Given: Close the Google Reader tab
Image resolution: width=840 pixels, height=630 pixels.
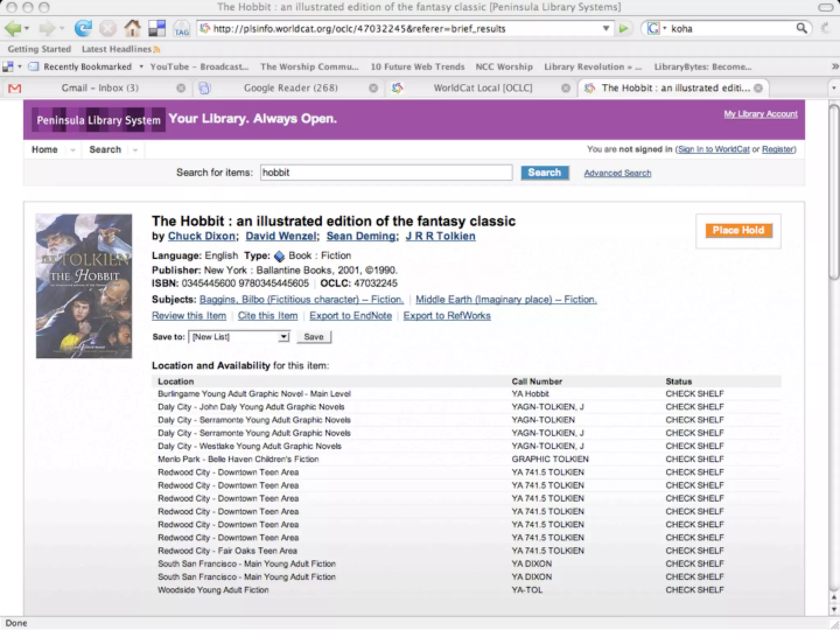Looking at the screenshot, I should pyautogui.click(x=373, y=88).
